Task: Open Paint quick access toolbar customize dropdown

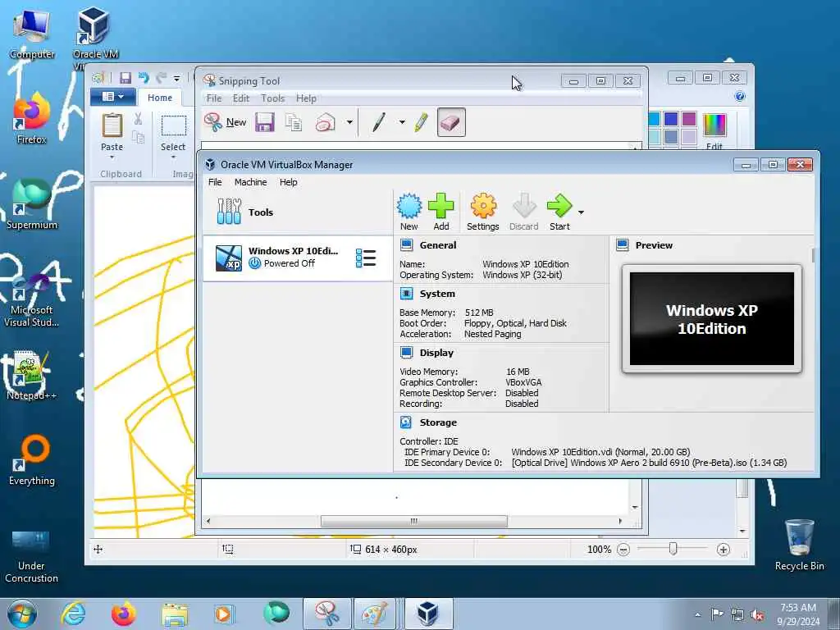Action: (176, 79)
